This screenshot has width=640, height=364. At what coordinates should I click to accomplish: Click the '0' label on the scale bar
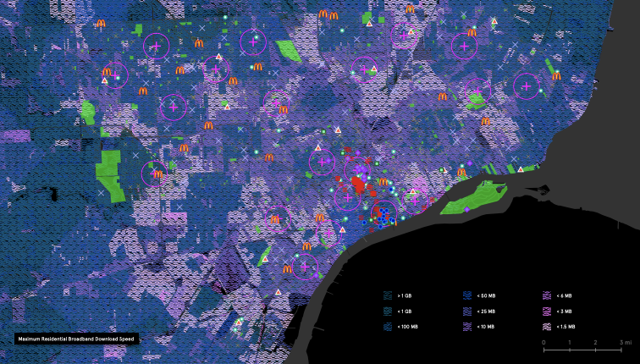point(543,342)
